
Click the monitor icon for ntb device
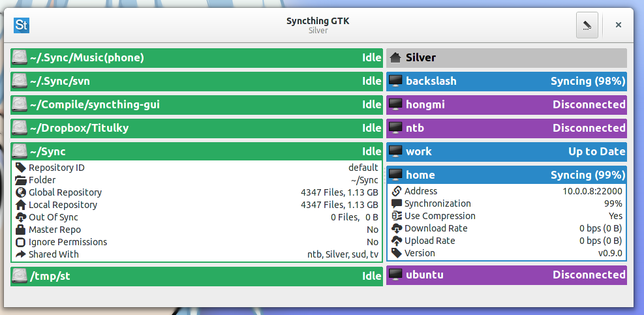click(x=395, y=128)
